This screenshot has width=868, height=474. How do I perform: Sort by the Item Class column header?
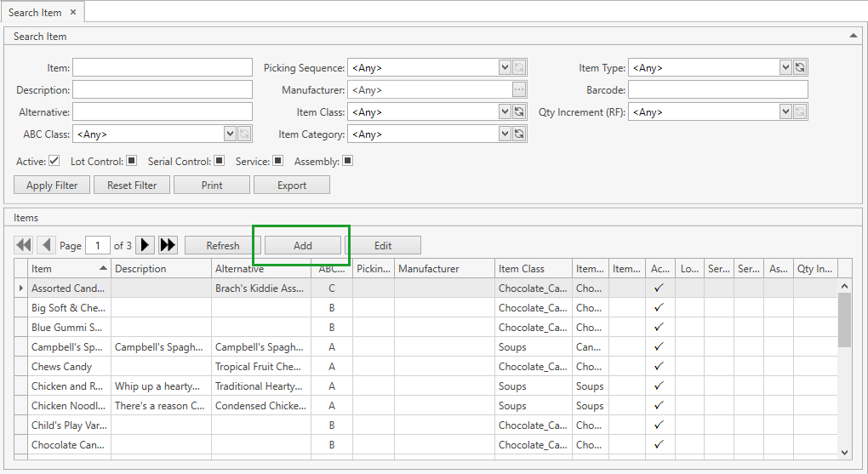click(x=533, y=269)
